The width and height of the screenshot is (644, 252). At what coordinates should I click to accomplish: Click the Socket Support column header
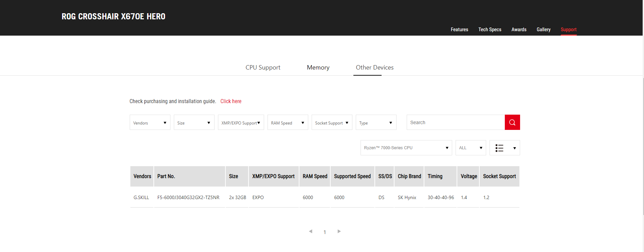tap(499, 176)
